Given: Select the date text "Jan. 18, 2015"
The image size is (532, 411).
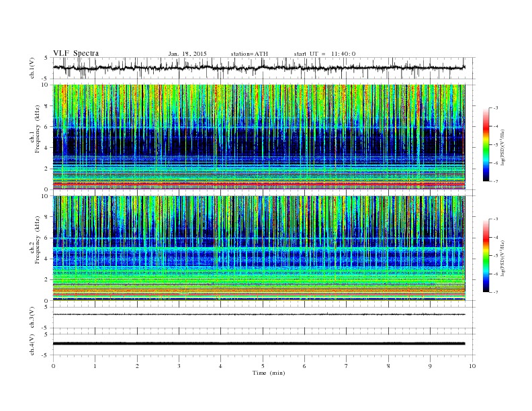Looking at the screenshot, I should tap(187, 54).
